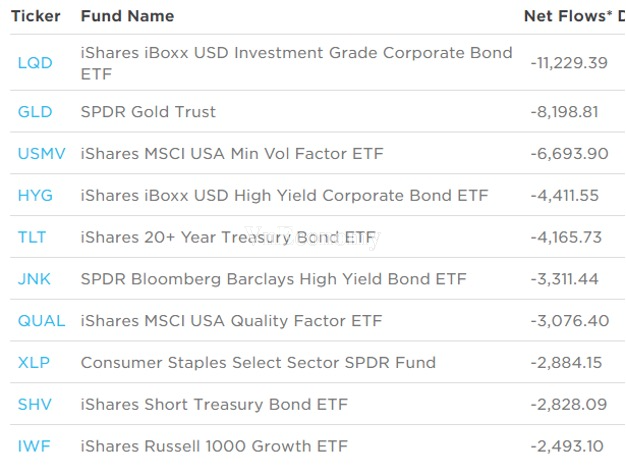
Task: Click the iShares 20+ Year Treasury Bond ETF name
Action: 227,238
